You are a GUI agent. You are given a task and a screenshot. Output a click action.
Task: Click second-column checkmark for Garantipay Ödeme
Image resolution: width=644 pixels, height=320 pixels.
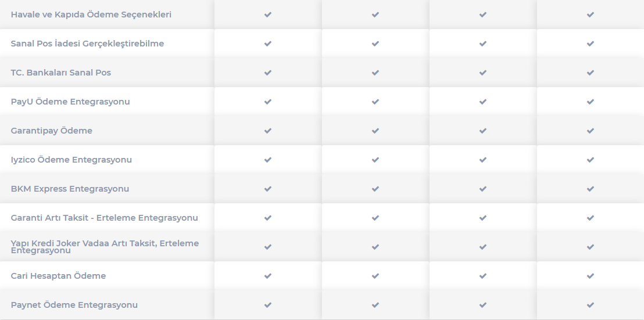tap(375, 131)
